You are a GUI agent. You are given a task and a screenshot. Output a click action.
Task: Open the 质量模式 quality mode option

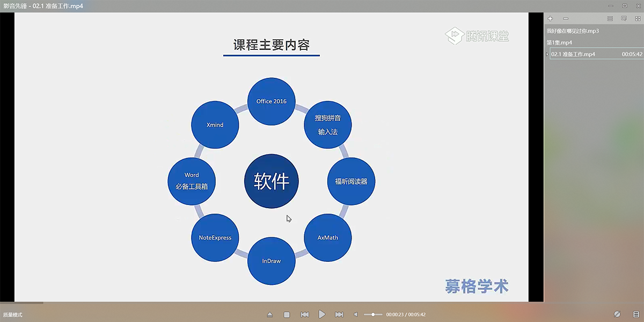pos(13,315)
